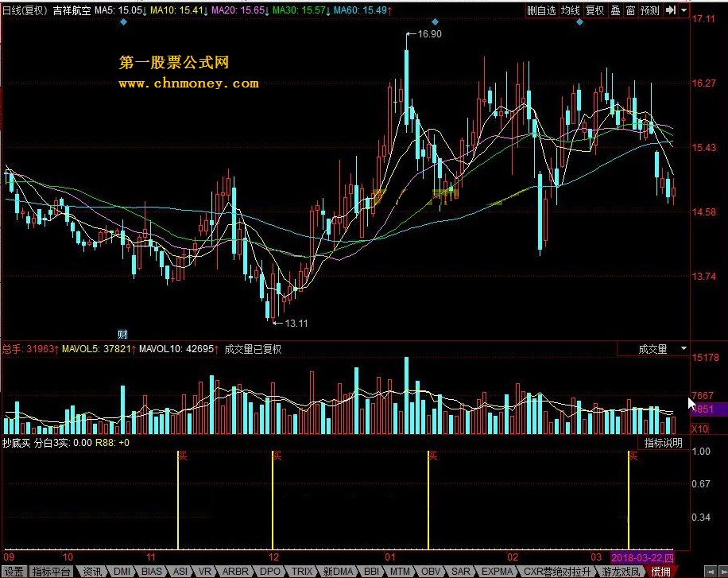Switch to the DMI indicator tab

(122, 572)
